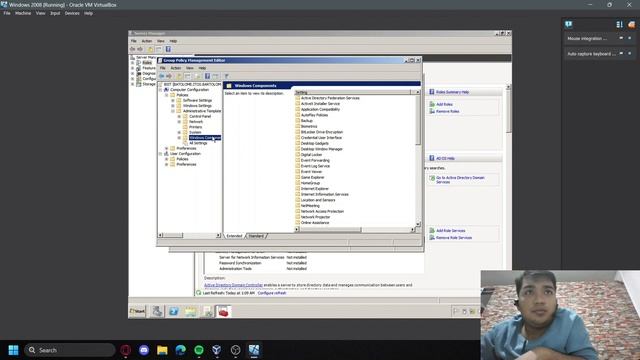
Task: Click the host taskbar Search box
Action: coord(69,350)
